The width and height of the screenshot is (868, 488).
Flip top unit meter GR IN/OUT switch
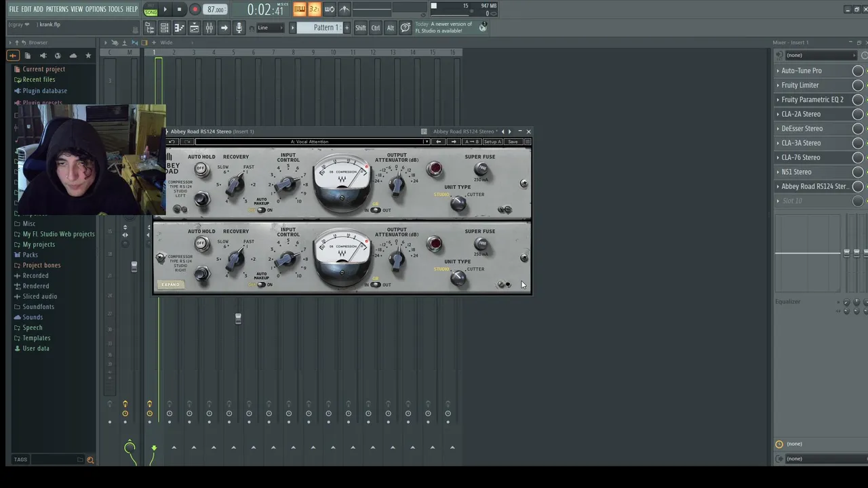(x=375, y=210)
